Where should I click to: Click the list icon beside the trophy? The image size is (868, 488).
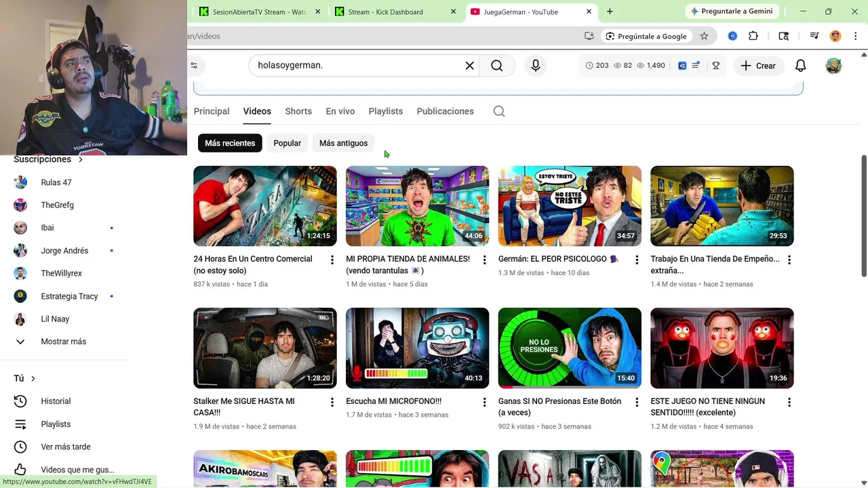696,66
